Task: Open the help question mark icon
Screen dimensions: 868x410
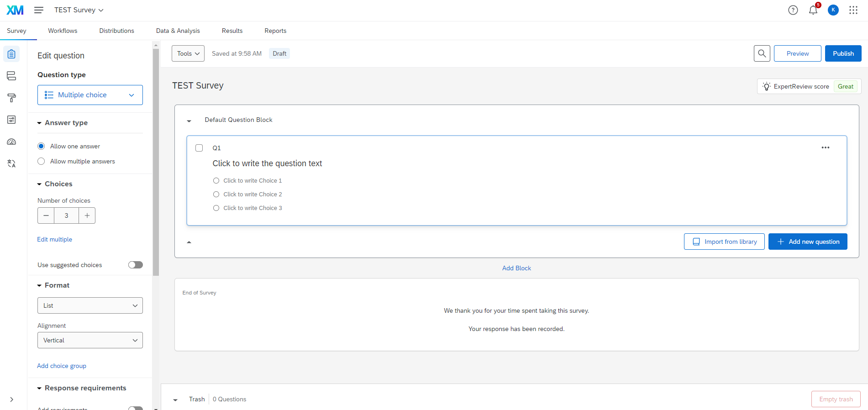Action: (793, 10)
